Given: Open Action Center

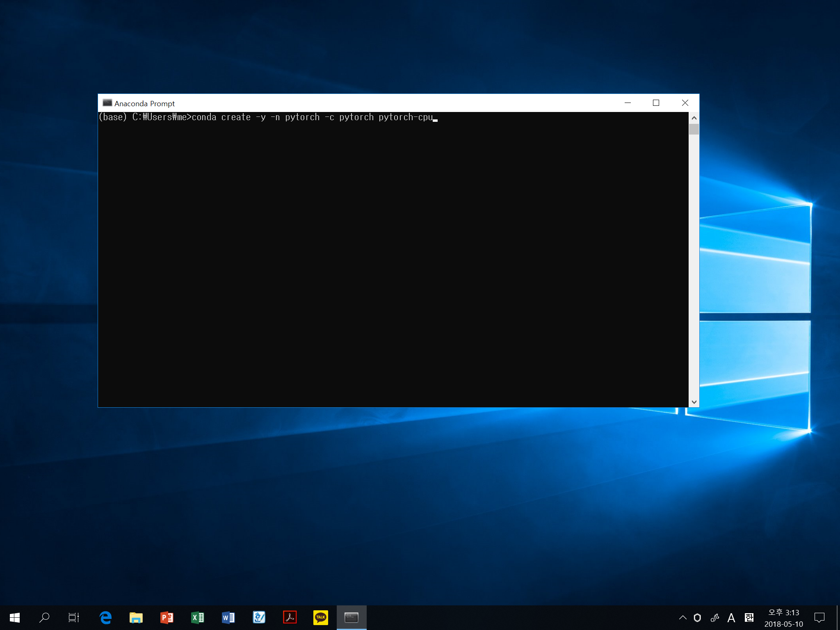Looking at the screenshot, I should coord(820,617).
